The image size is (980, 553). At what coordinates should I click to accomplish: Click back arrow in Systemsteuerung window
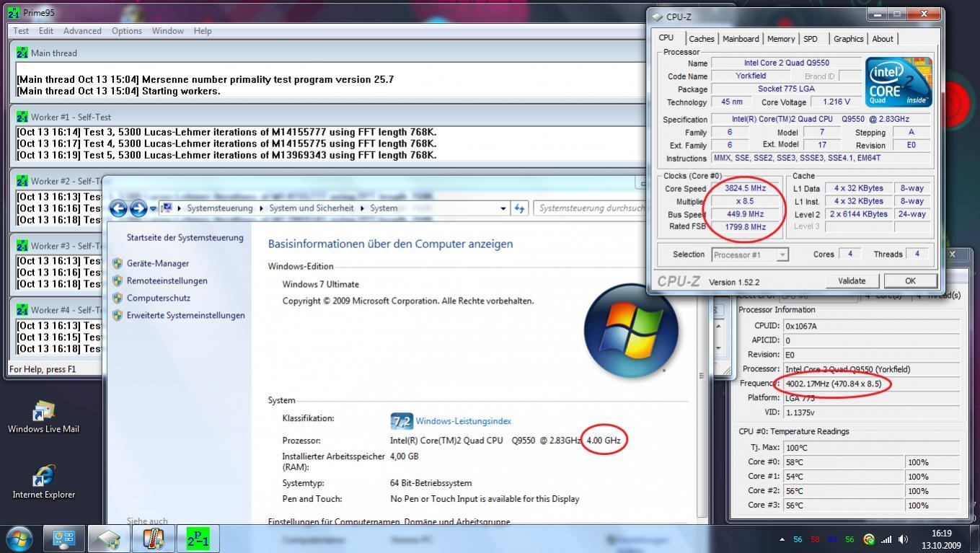(118, 208)
